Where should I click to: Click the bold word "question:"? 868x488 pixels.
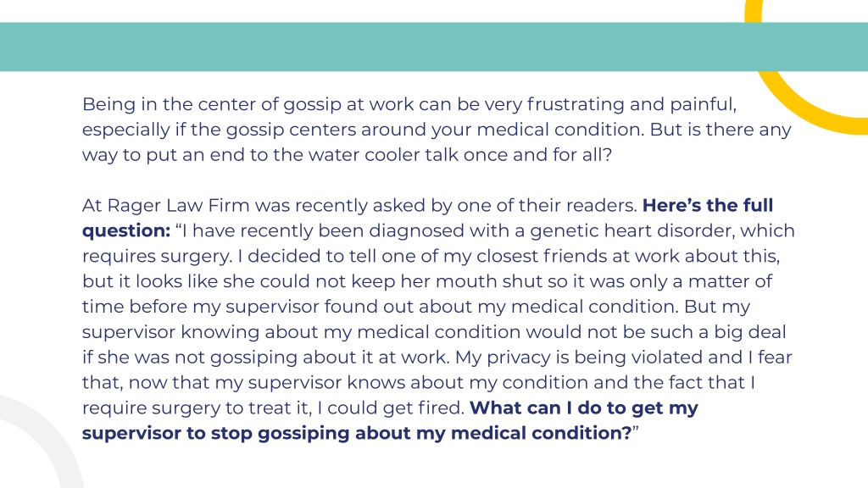point(126,230)
